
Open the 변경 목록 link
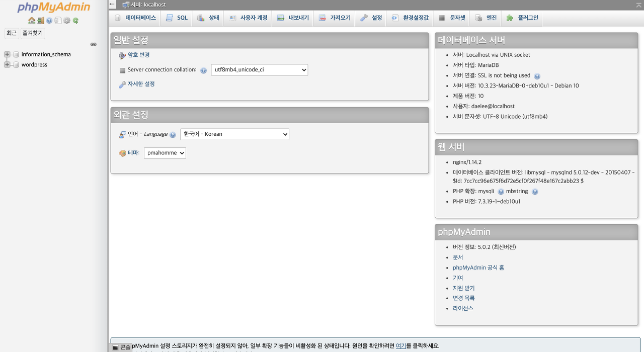coord(464,298)
